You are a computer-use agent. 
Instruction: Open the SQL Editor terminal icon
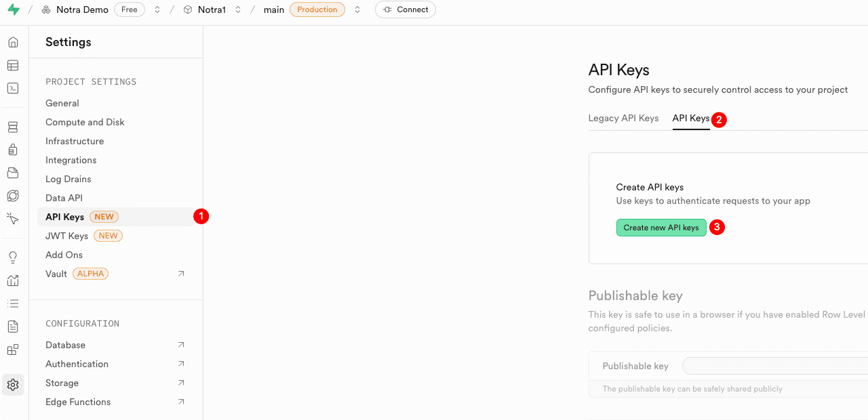pos(13,88)
